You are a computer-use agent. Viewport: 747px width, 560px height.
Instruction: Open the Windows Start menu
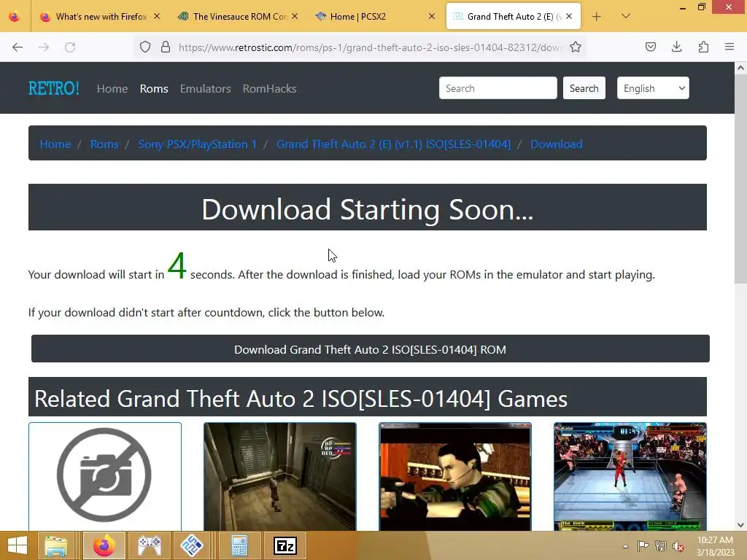click(x=18, y=545)
